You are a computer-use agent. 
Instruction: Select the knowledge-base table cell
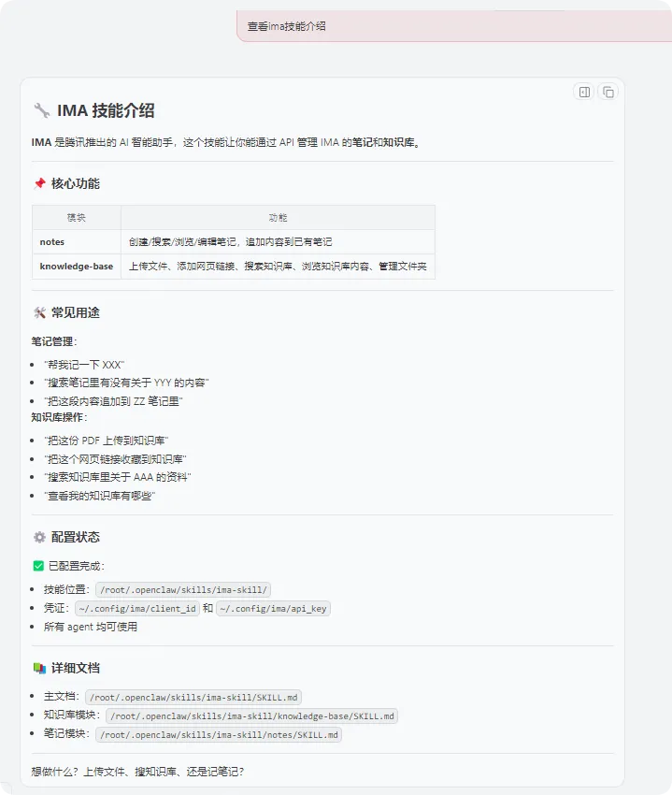(77, 267)
